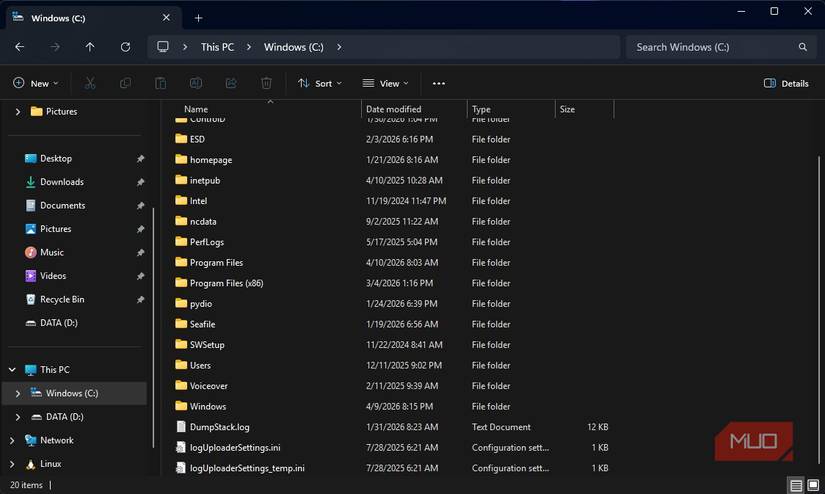Select the Users folder

[x=200, y=365]
